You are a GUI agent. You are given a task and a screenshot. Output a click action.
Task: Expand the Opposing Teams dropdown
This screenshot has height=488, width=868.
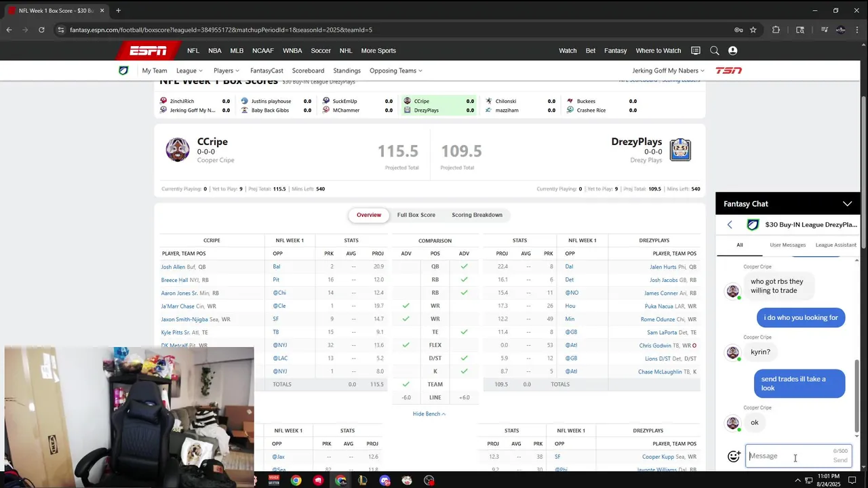click(396, 70)
